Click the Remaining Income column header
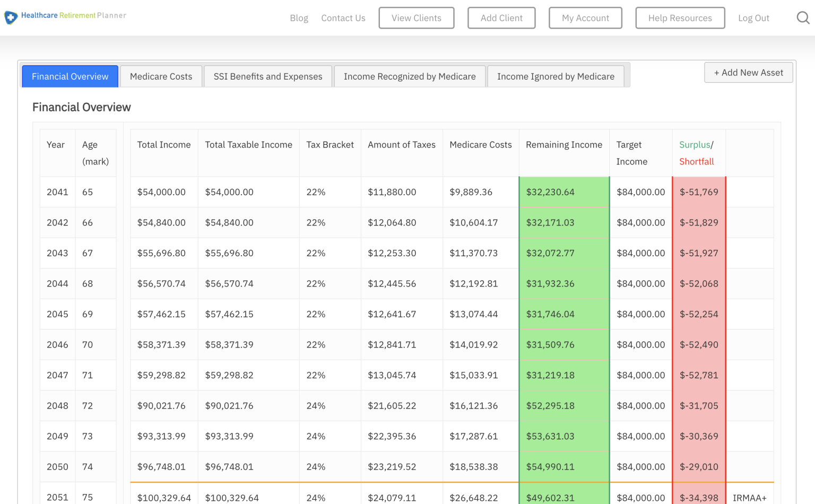Screen dimensions: 815x504 click(x=564, y=145)
